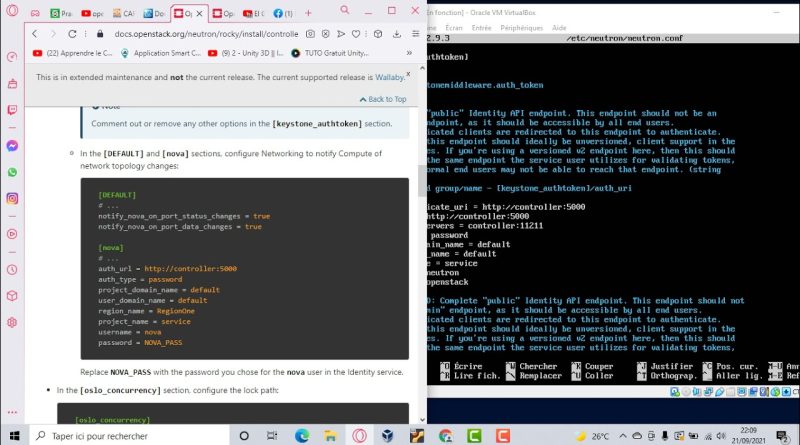Viewport: 800px width, 445px height.
Task: Show hidden system tray icons chevron
Action: click(x=623, y=436)
